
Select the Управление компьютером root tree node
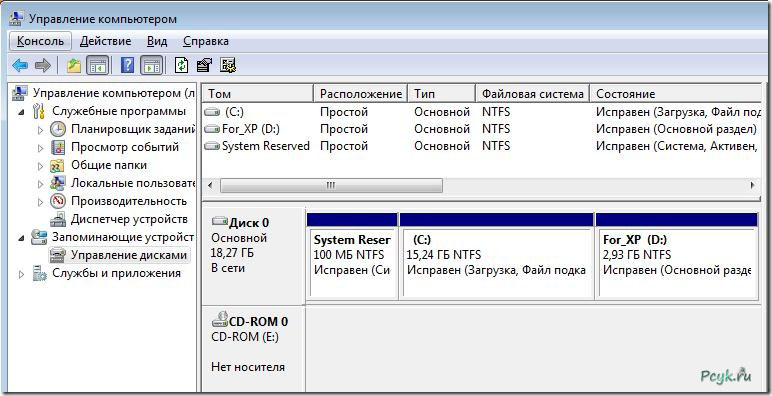pos(114,93)
